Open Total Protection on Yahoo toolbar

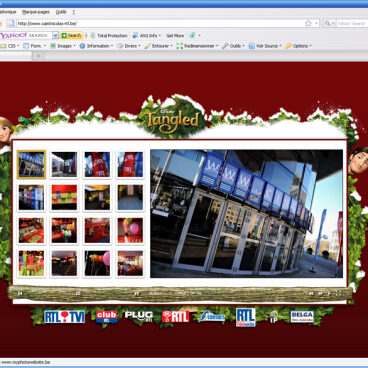point(109,35)
